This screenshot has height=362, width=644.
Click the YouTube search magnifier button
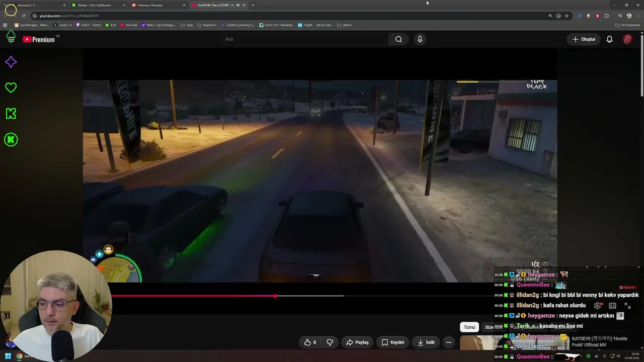pyautogui.click(x=398, y=39)
